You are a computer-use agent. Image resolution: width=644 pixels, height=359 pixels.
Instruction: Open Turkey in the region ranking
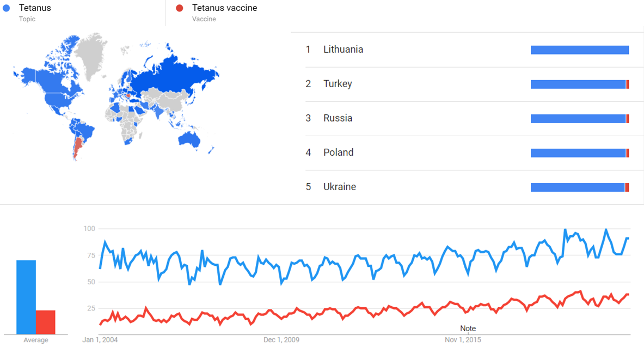pyautogui.click(x=338, y=84)
